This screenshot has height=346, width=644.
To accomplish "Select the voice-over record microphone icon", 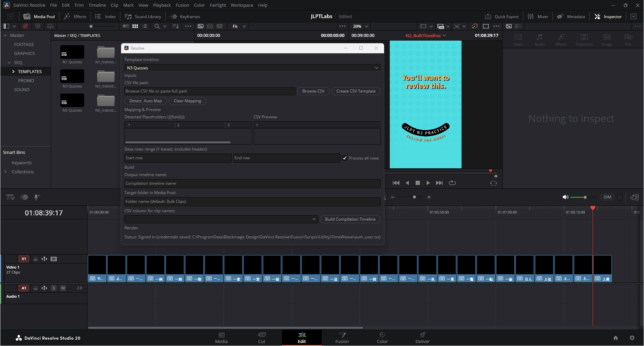I will [37, 197].
